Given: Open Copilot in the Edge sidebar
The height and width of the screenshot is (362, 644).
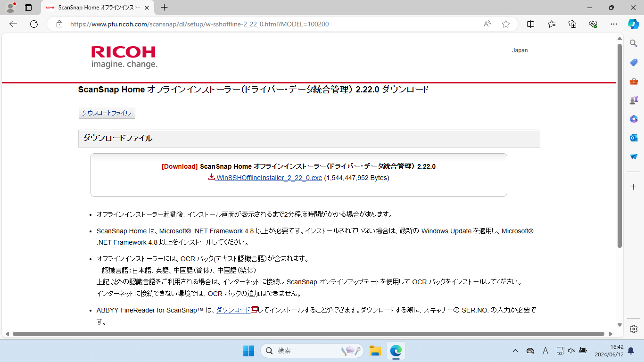Looking at the screenshot, I should [633, 24].
